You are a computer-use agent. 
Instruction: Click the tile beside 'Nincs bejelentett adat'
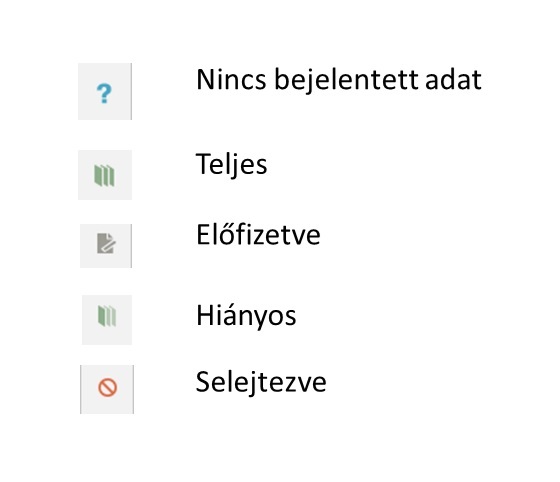click(x=105, y=91)
